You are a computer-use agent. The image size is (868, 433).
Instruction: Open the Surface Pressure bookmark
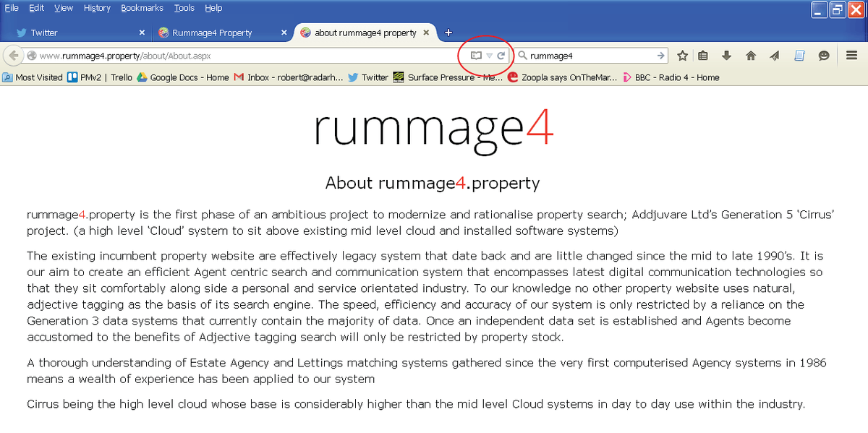point(448,77)
